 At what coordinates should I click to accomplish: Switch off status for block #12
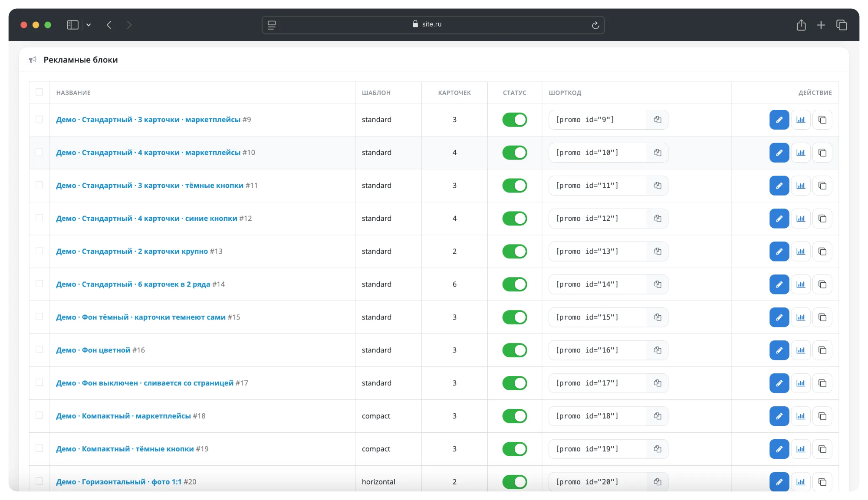click(x=514, y=219)
